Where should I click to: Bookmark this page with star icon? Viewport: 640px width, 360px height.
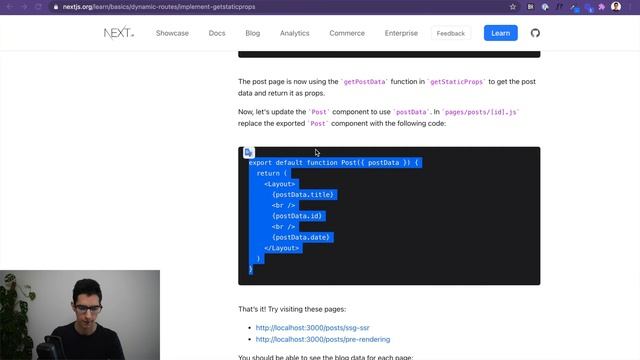coord(513,7)
